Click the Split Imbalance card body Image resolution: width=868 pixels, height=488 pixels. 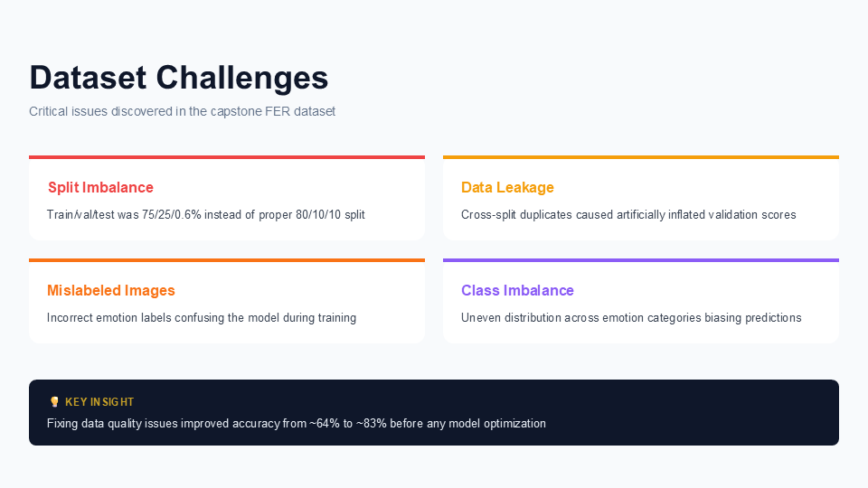click(227, 198)
